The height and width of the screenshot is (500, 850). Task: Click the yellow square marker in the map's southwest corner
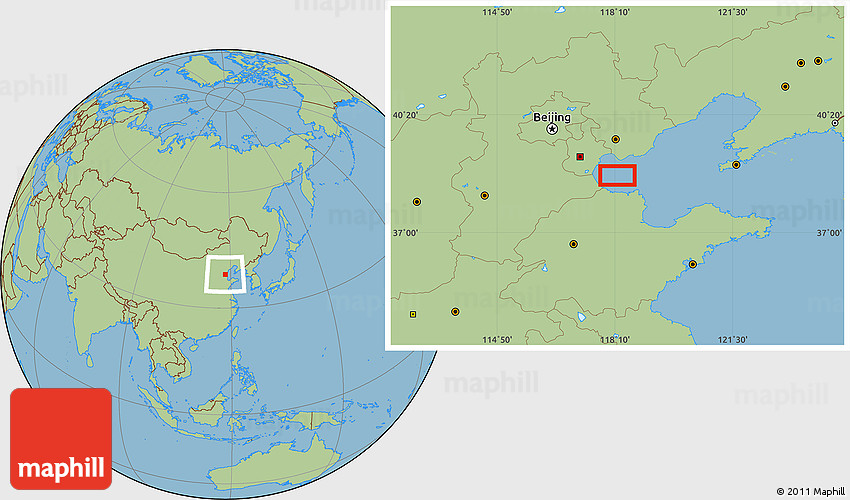[x=413, y=314]
